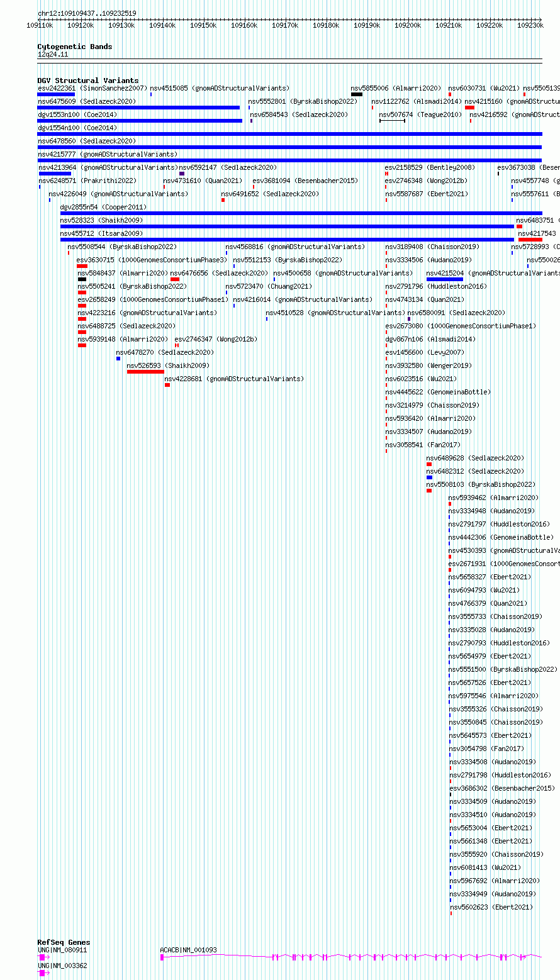The height and width of the screenshot is (980, 560).
Task: Select nsv5512153 ByrskaBishop2022 label
Action: pyautogui.click(x=288, y=260)
